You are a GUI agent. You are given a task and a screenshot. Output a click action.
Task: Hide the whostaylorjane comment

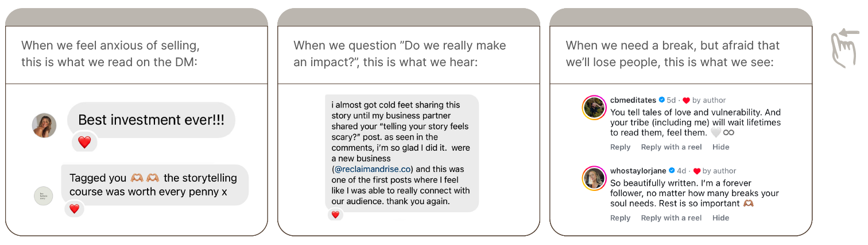[720, 218]
